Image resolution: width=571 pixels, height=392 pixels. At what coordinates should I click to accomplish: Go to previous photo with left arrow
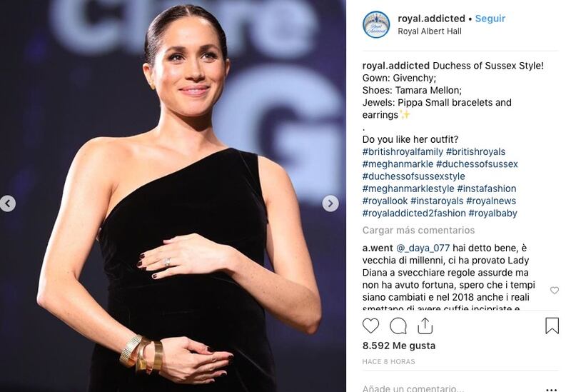click(x=7, y=203)
